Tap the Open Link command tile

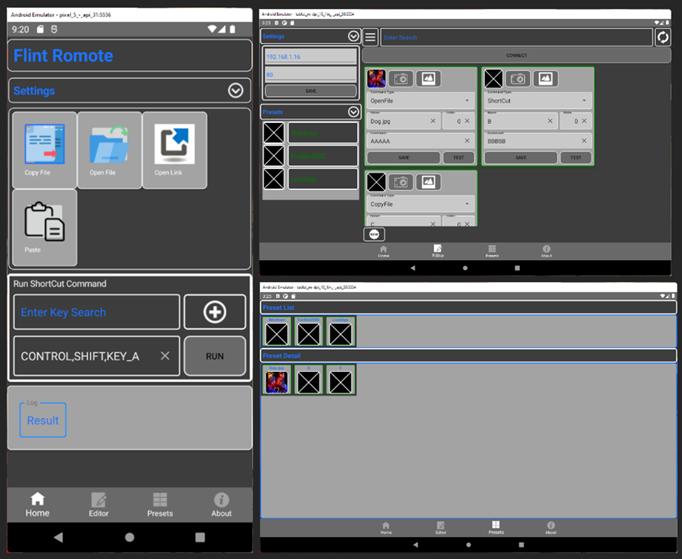(x=174, y=150)
